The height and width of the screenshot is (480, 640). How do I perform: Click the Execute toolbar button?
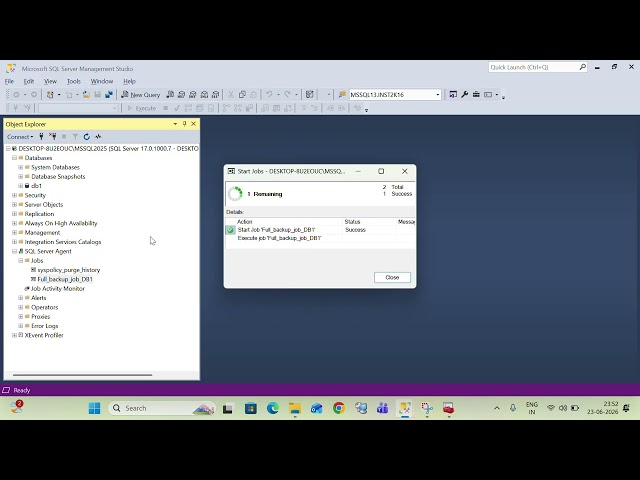(142, 108)
